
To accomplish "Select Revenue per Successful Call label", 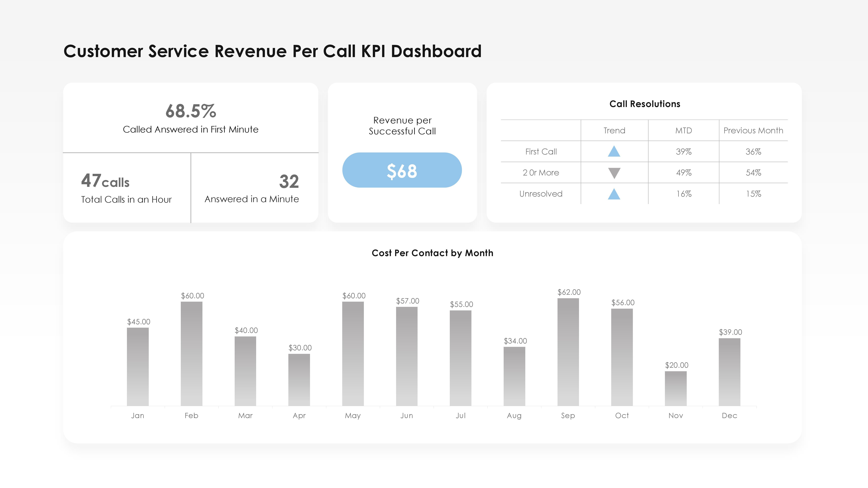I will click(x=402, y=126).
